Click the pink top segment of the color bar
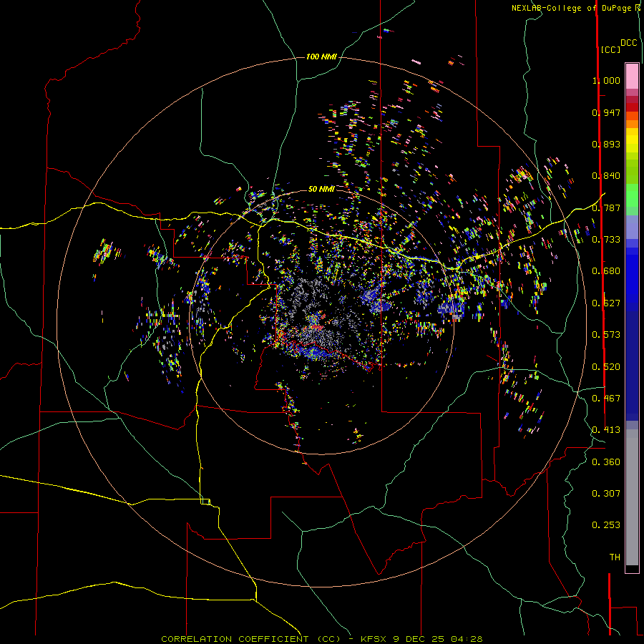This screenshot has height=644, width=644. (632, 77)
